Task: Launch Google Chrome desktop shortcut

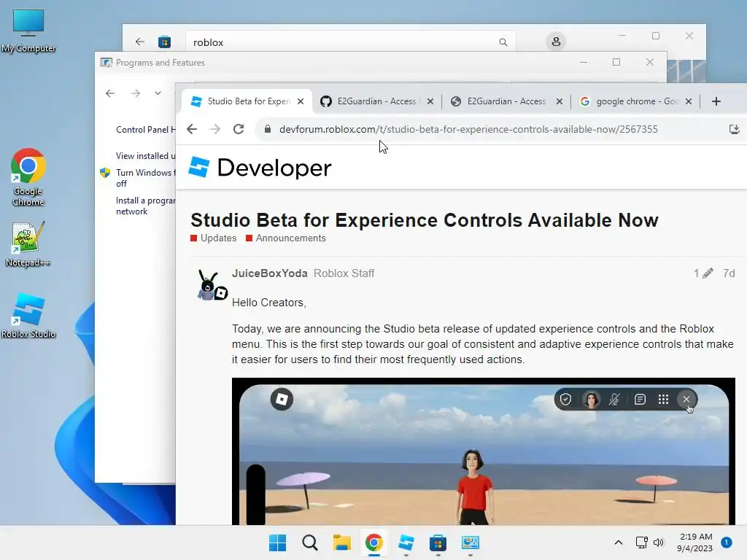Action: (x=28, y=177)
